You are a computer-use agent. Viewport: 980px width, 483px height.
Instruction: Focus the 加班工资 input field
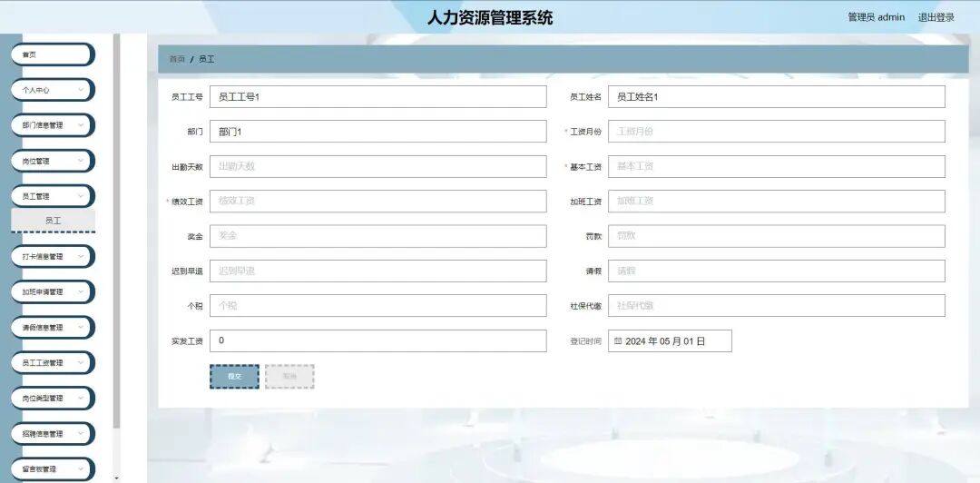[776, 202]
